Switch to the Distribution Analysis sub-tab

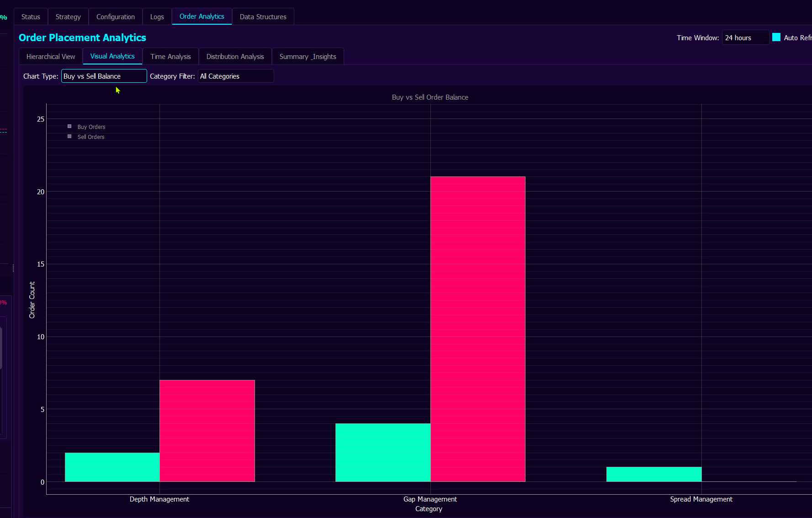tap(235, 57)
